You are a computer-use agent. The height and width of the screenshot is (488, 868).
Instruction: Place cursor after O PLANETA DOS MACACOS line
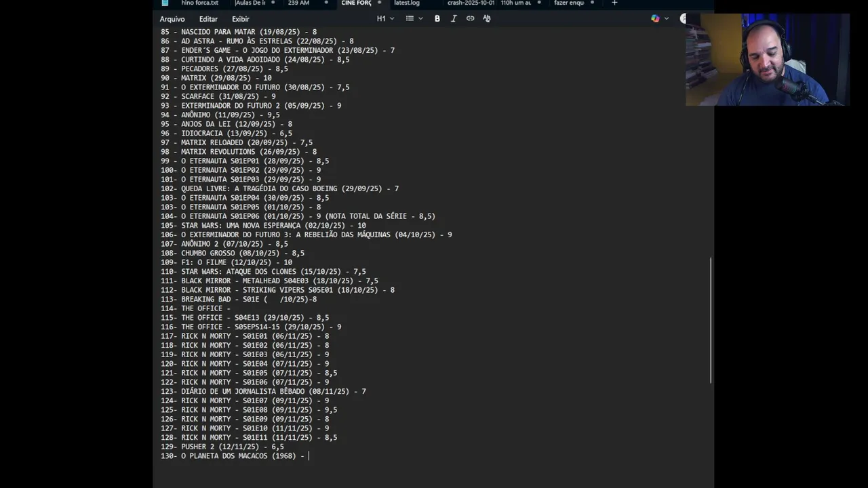(309, 456)
